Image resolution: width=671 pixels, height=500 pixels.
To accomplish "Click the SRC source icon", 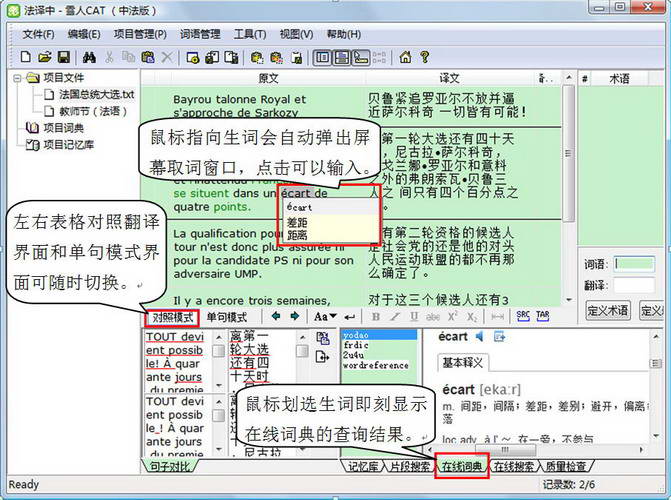I will point(523,316).
